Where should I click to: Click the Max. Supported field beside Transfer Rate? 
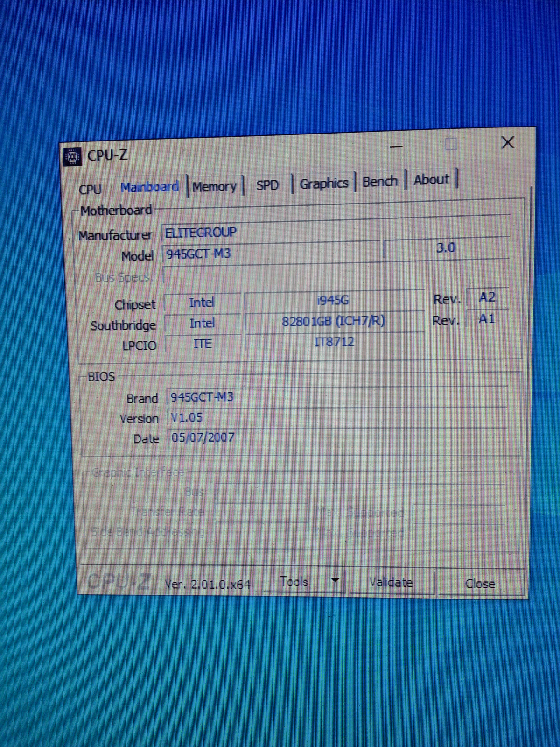(459, 514)
